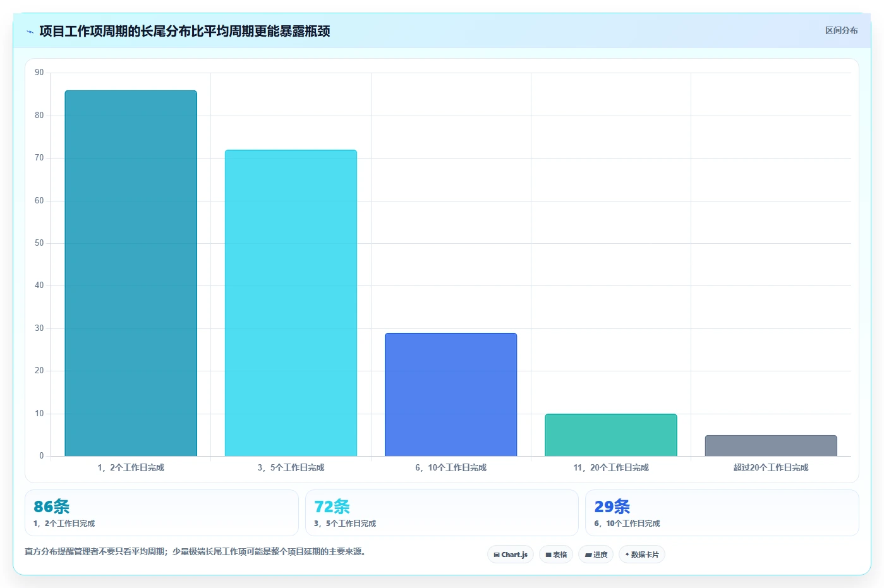The height and width of the screenshot is (588, 884).
Task: Click y-axis value 10
Action: (39, 414)
